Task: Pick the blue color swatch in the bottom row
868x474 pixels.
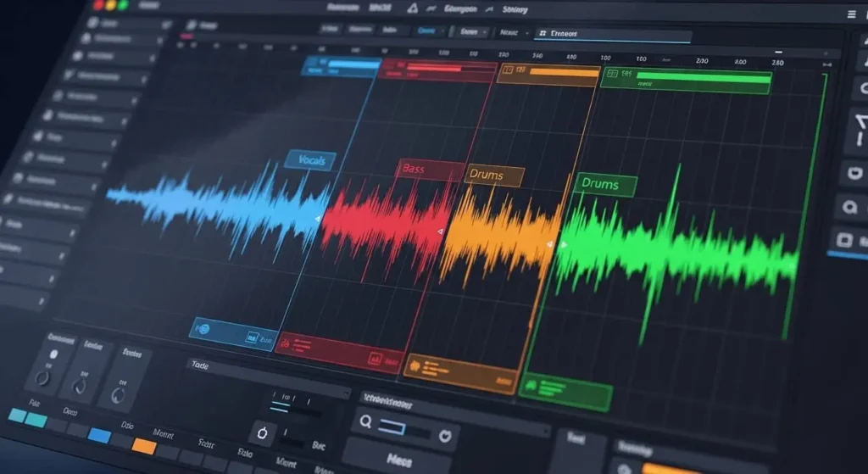Action: pyautogui.click(x=100, y=435)
